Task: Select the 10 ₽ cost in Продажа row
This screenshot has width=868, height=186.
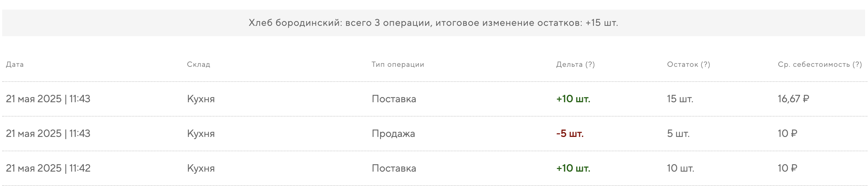Action: click(787, 134)
